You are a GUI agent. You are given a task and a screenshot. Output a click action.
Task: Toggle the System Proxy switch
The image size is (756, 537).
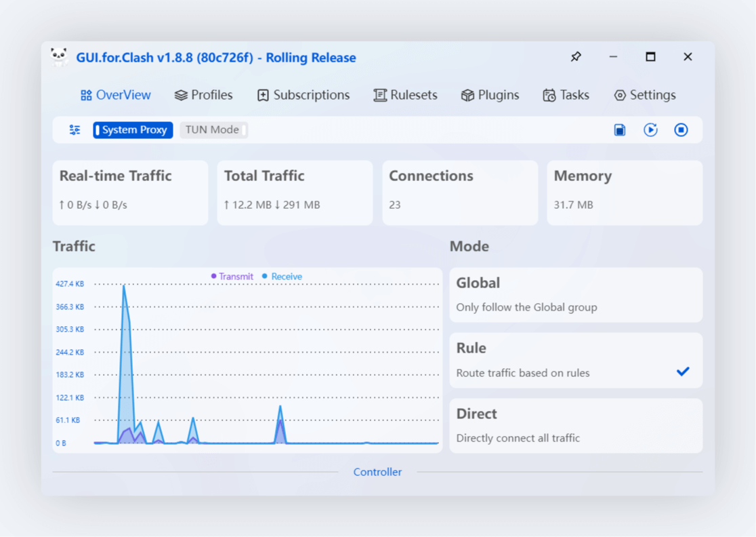[x=133, y=130]
